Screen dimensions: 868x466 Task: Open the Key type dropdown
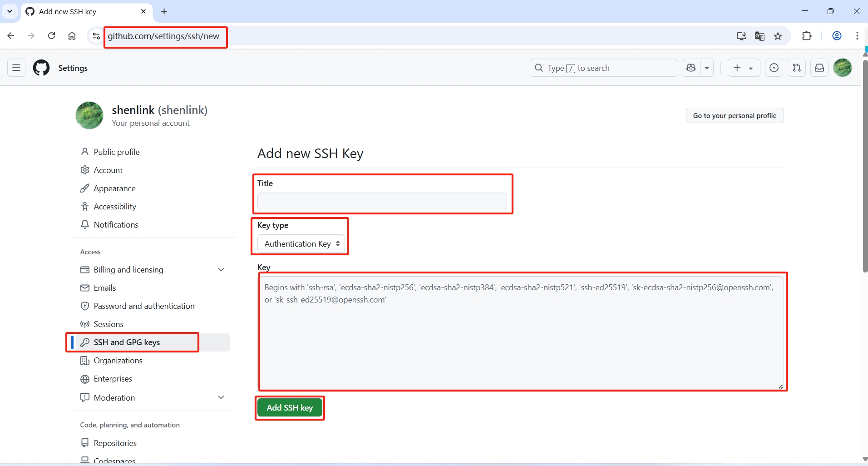(301, 244)
